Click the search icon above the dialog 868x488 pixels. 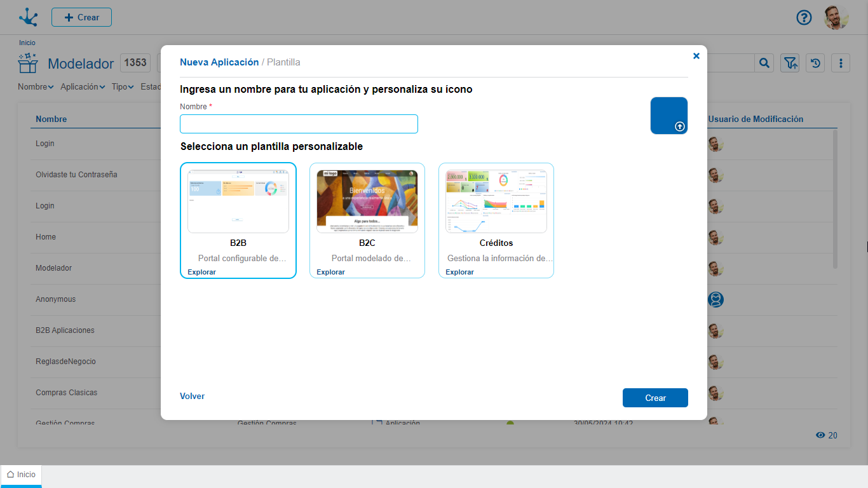click(764, 63)
